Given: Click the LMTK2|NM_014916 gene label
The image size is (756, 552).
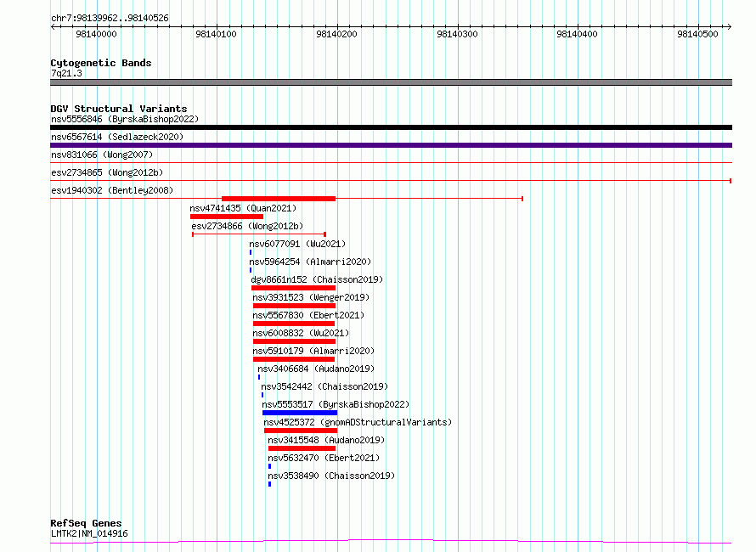Looking at the screenshot, I should [89, 533].
